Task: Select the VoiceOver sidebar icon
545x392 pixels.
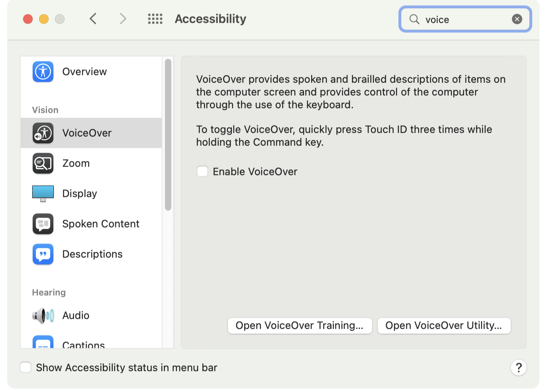Action: point(43,133)
